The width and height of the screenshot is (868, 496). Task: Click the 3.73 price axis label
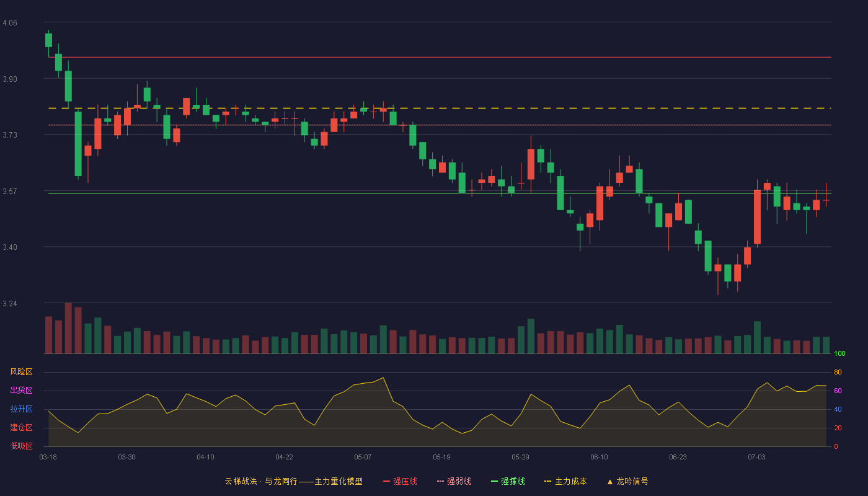10,135
